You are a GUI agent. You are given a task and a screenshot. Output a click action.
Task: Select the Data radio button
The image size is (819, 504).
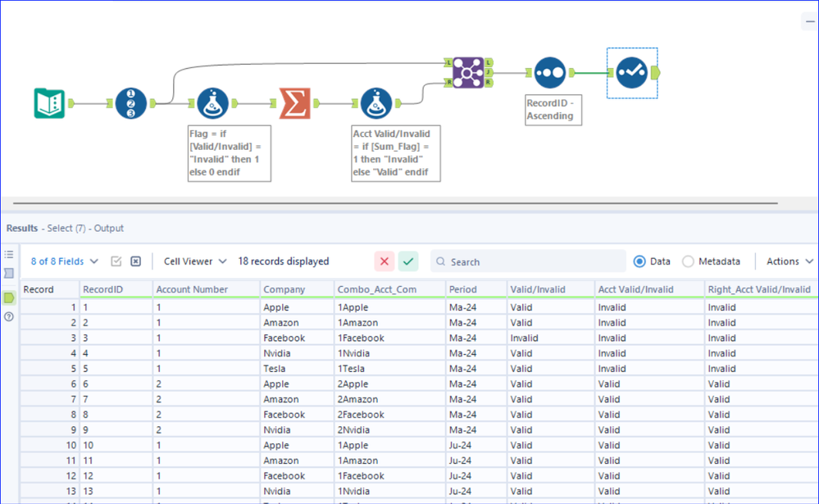pos(639,261)
